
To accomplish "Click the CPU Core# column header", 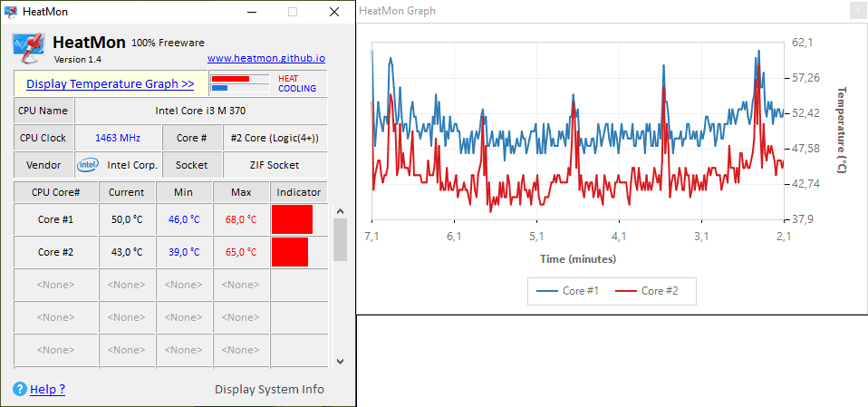I will pyautogui.click(x=56, y=192).
